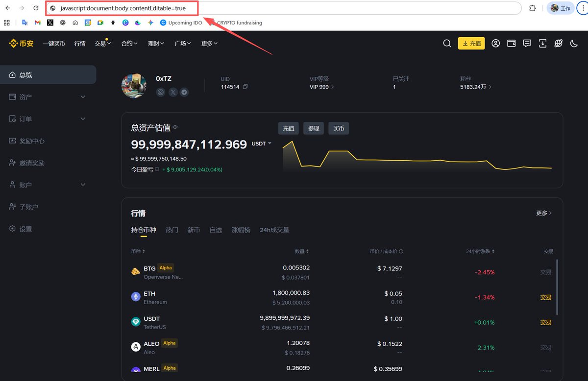Open USDT currency dropdown beside total assets
The image size is (588, 381).
(262, 143)
